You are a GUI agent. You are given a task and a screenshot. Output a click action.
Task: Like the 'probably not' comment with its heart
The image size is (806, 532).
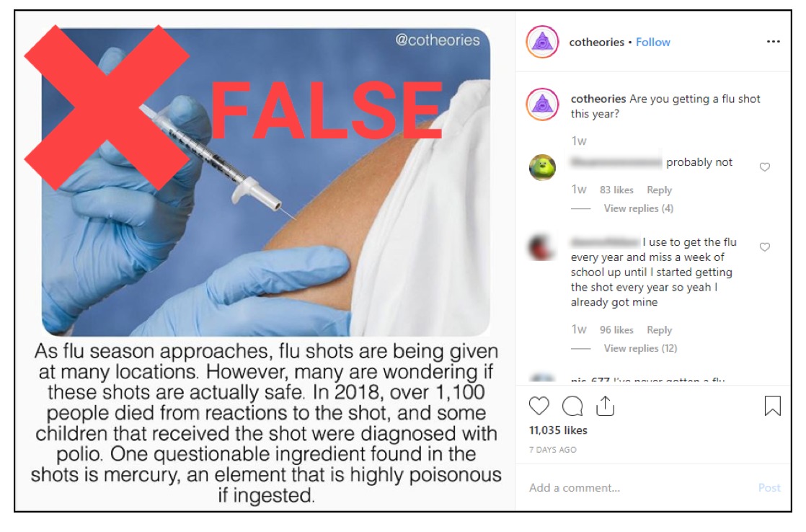764,167
